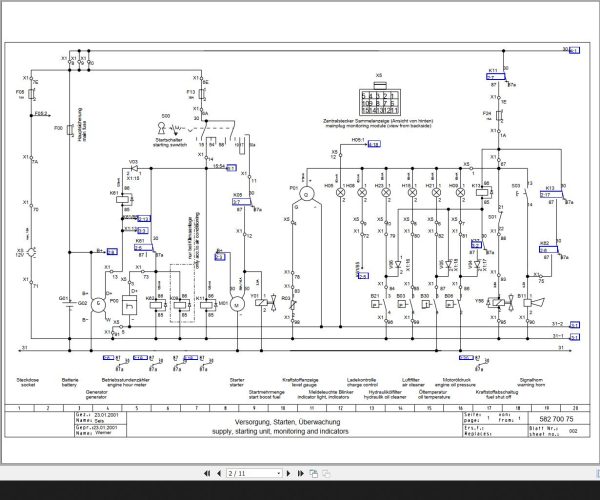Viewport: 600px width, 500px height.
Task: Click the 'Meldeleuchte Blinker' legend label
Action: point(326,394)
